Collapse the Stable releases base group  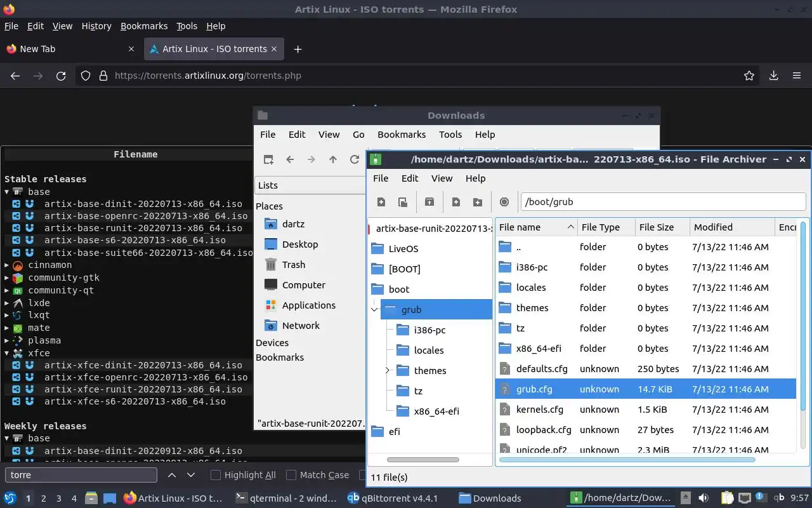pyautogui.click(x=7, y=192)
